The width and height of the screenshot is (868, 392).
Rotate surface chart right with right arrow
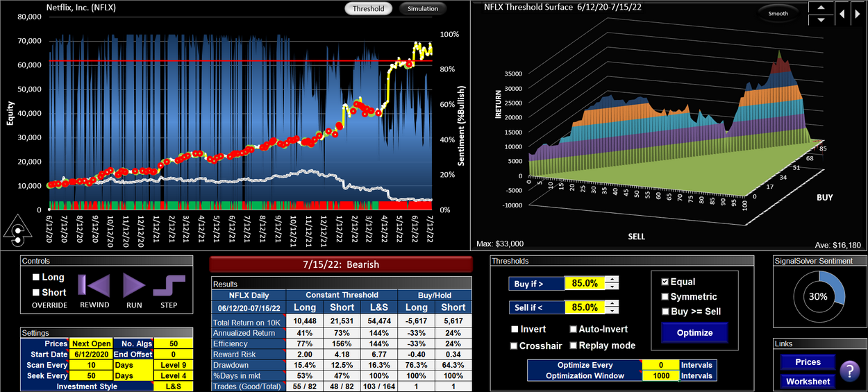pos(858,13)
